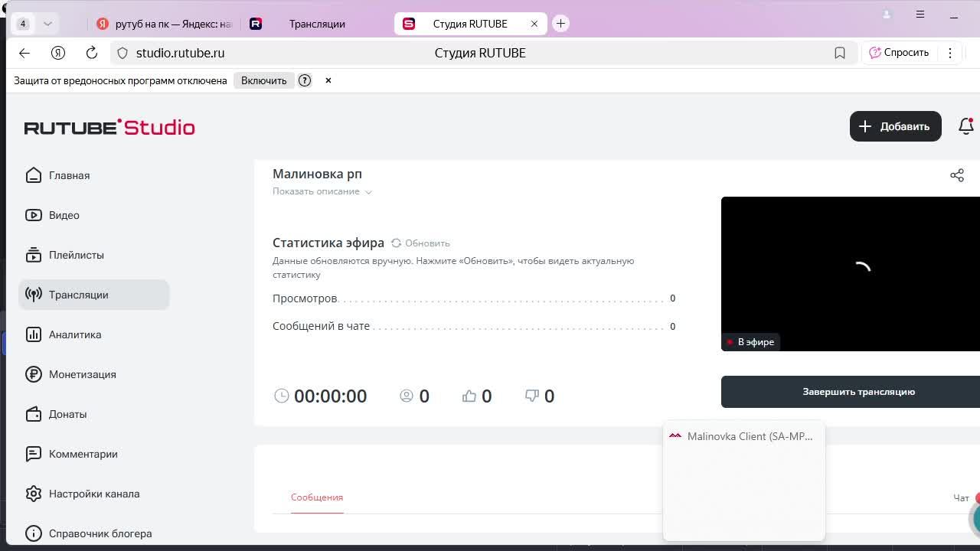Screen dimensions: 980x551
Task: Reload the studio.rutube.ru page
Action: [92, 53]
